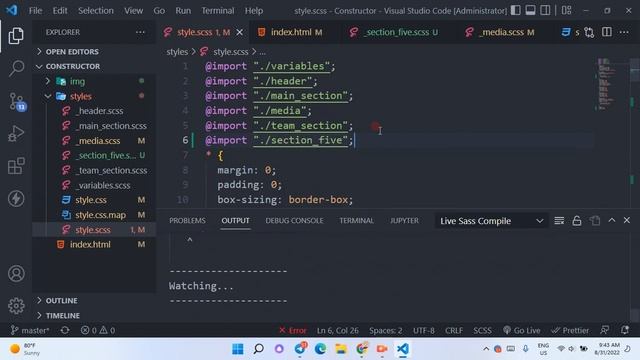The height and width of the screenshot is (360, 640).
Task: Toggle output auto-scroll lock
Action: [x=577, y=221]
